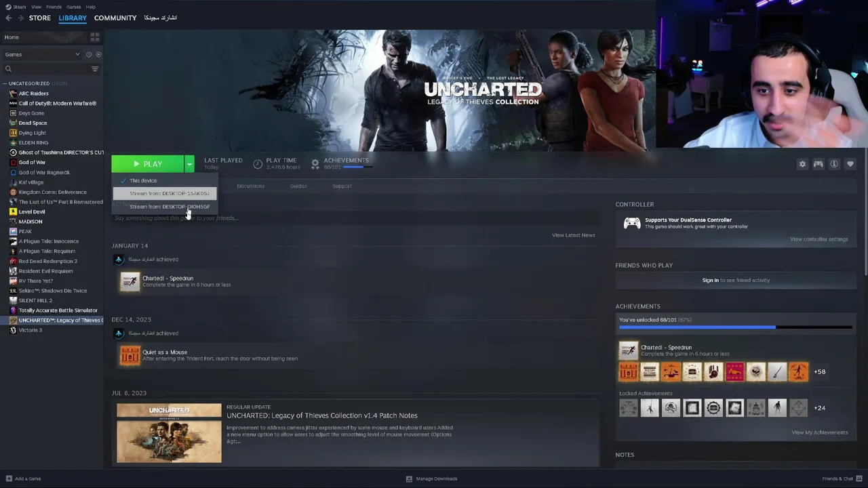Open the Games filter dropdown
Image resolution: width=868 pixels, height=488 pixels.
42,54
